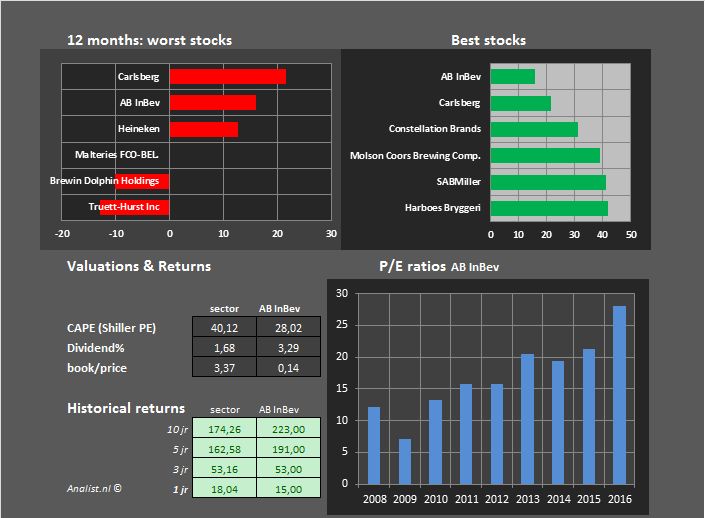Click the '12 months: worst stocks' title
This screenshot has width=705, height=518.
click(149, 40)
